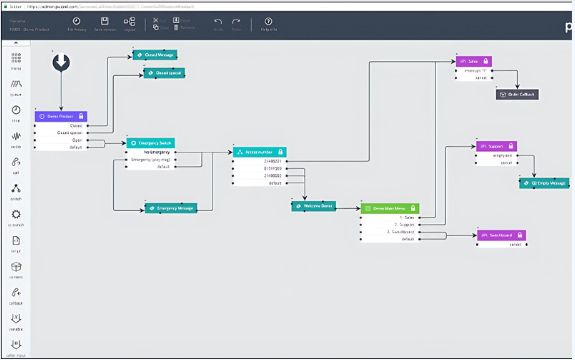This screenshot has height=360, width=575.
Task: Open Help info
Action: pos(268,24)
